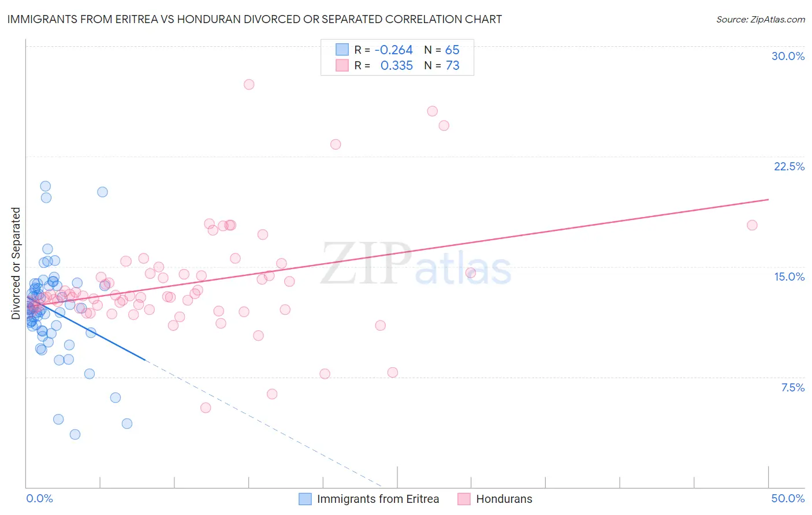Click the 50.0% x-axis label
This screenshot has height=515, width=812.
pos(788,498)
